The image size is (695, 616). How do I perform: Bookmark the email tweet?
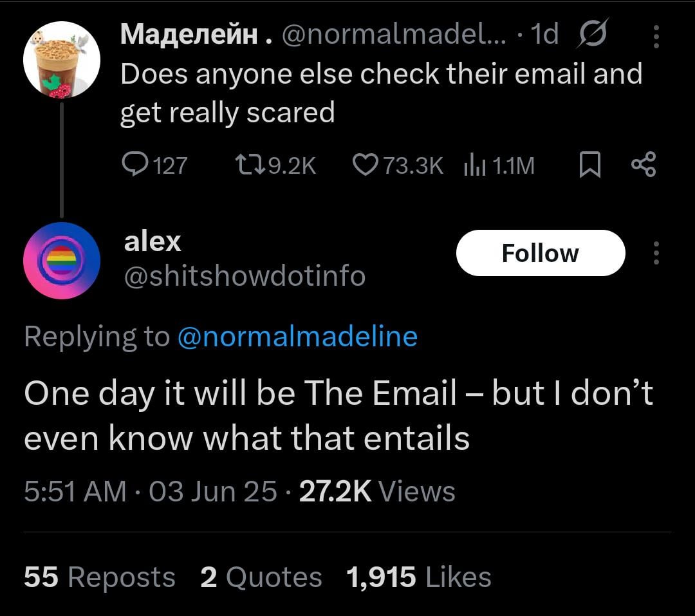coord(590,165)
